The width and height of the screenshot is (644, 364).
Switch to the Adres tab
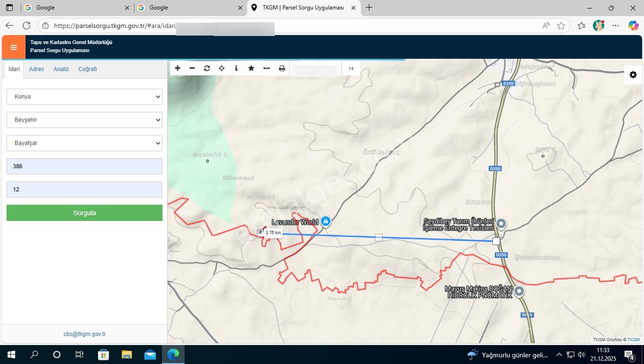pyautogui.click(x=36, y=69)
